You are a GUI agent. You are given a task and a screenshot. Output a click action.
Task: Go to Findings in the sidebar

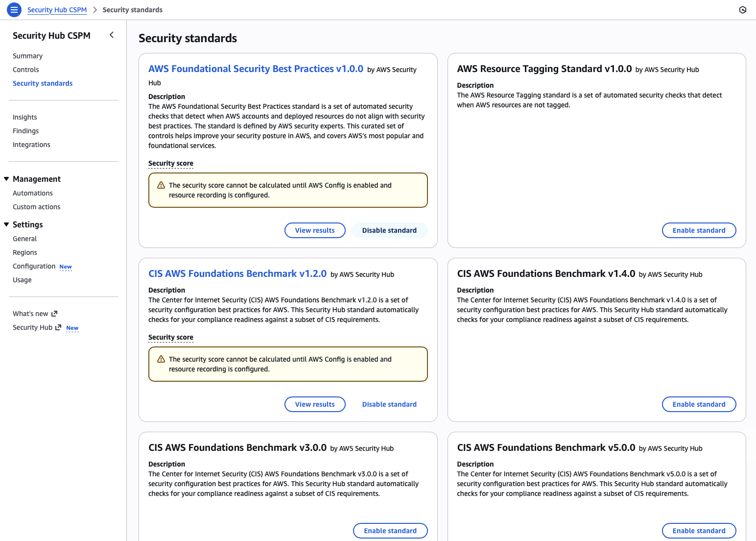pyautogui.click(x=26, y=131)
